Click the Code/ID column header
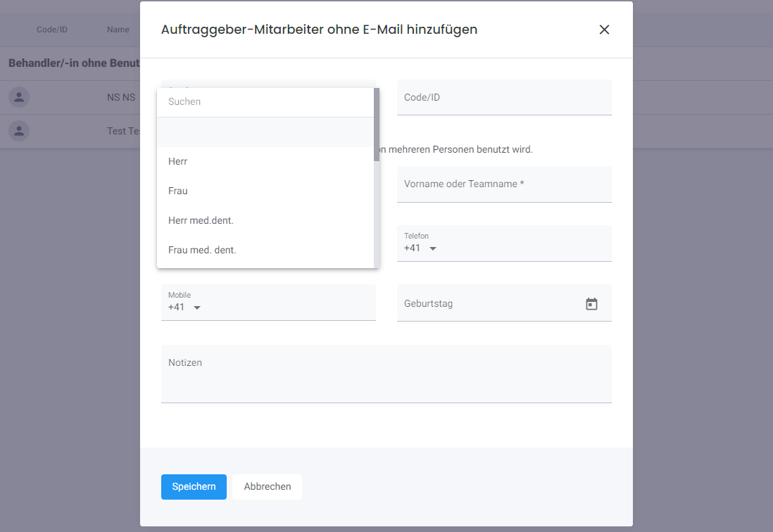 pyautogui.click(x=51, y=30)
